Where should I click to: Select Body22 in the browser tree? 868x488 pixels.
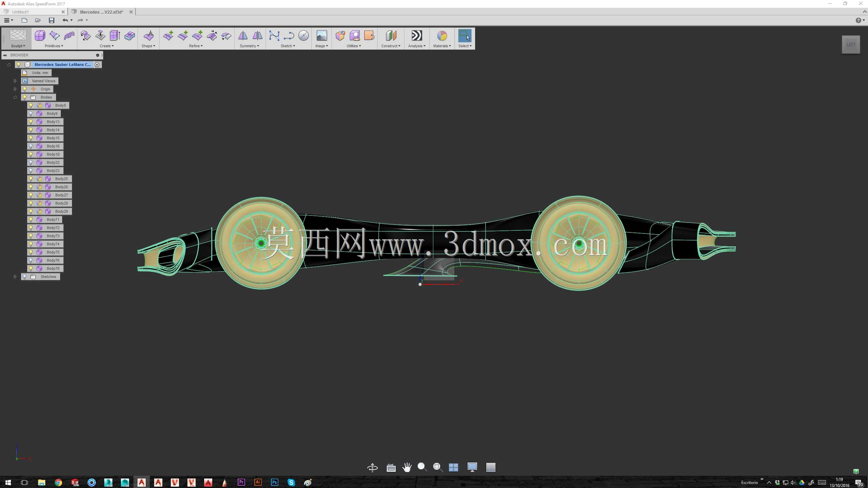(46, 162)
